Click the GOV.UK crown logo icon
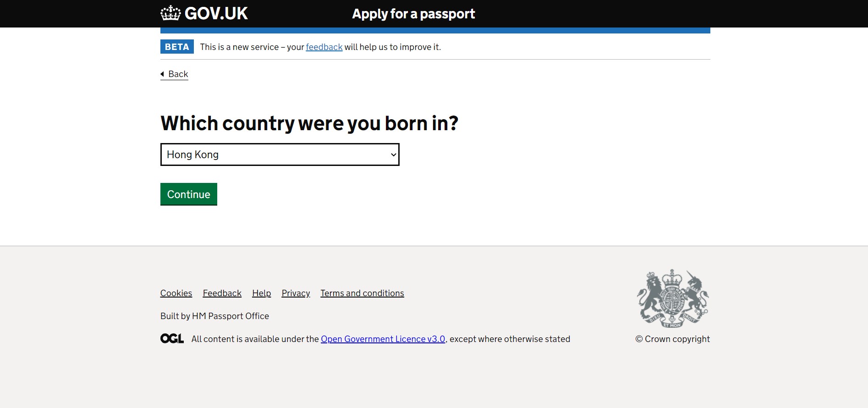The height and width of the screenshot is (408, 868). point(170,13)
